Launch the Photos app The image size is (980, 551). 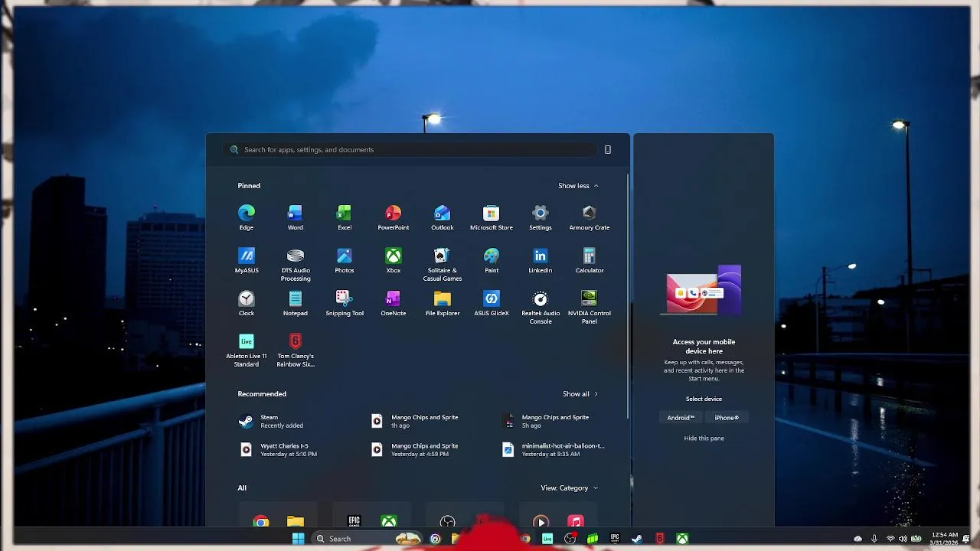click(x=345, y=260)
